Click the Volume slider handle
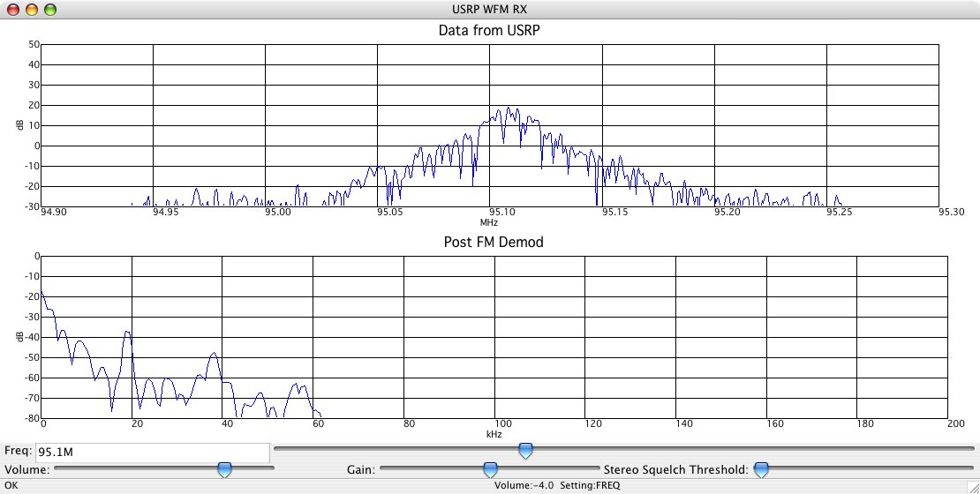 click(224, 469)
